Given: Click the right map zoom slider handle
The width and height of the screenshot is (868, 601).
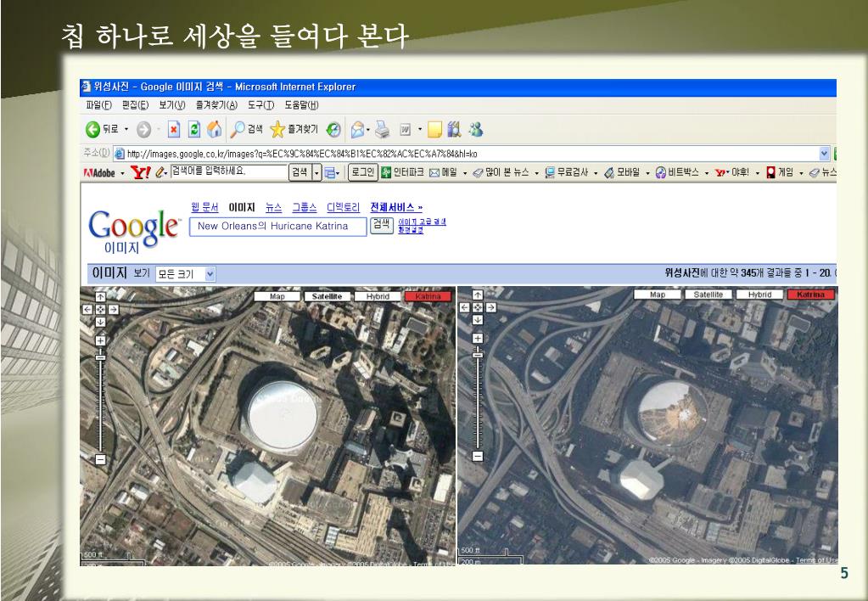Looking at the screenshot, I should tap(478, 355).
